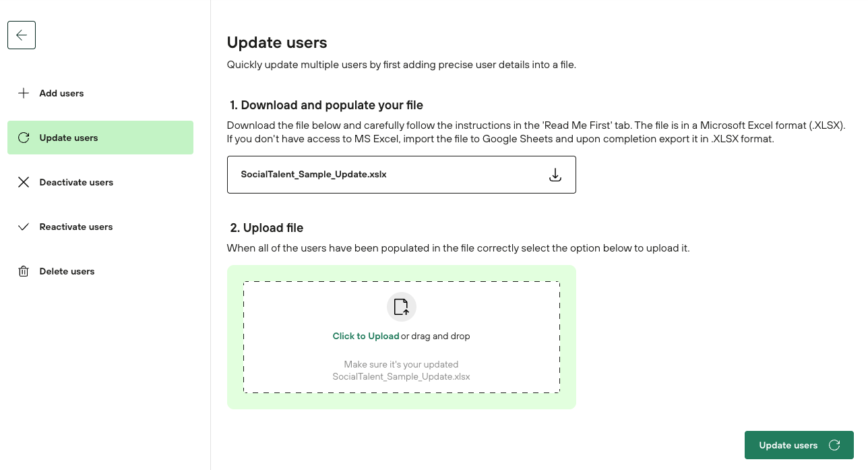Select Update users in the sidebar
Screen dimensions: 868x470
(69, 138)
